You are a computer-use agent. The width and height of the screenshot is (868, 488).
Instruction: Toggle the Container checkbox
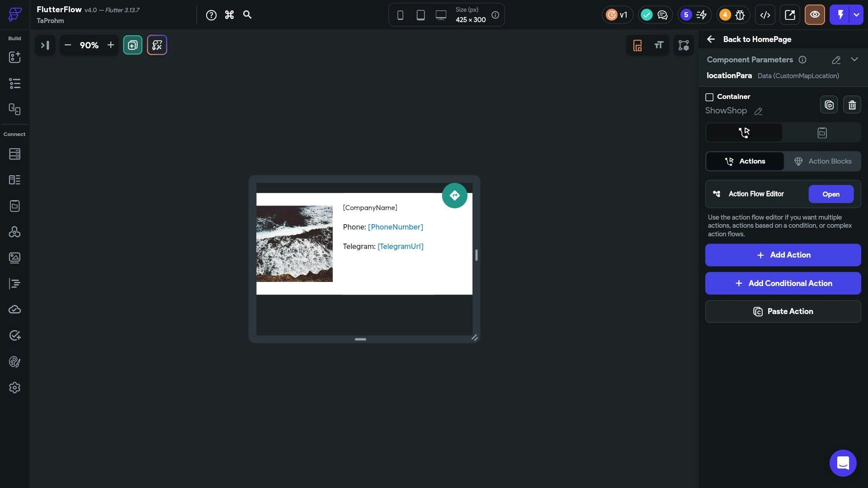[709, 97]
